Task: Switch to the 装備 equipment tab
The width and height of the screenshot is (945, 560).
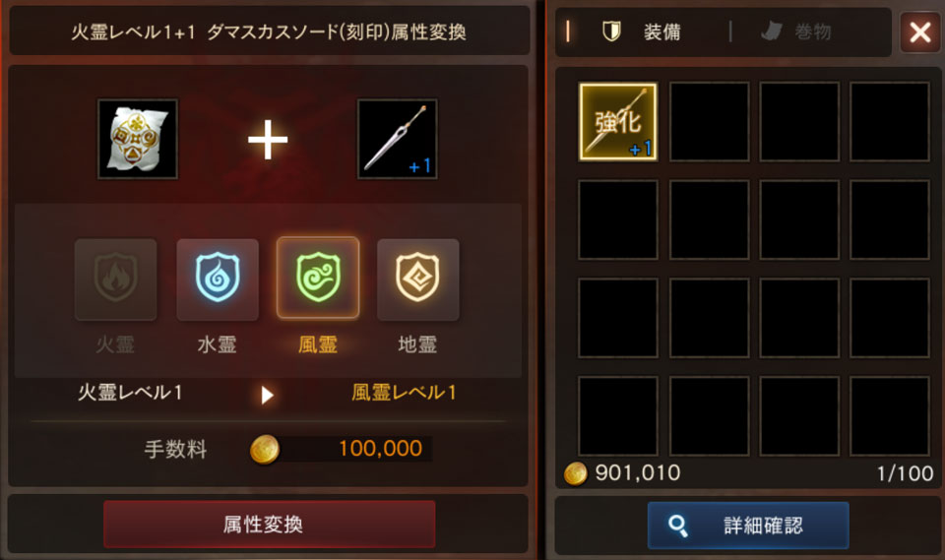Action: point(643,31)
